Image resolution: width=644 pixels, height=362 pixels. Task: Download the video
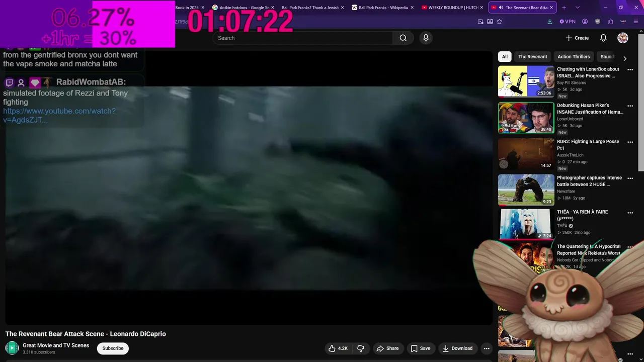457,348
